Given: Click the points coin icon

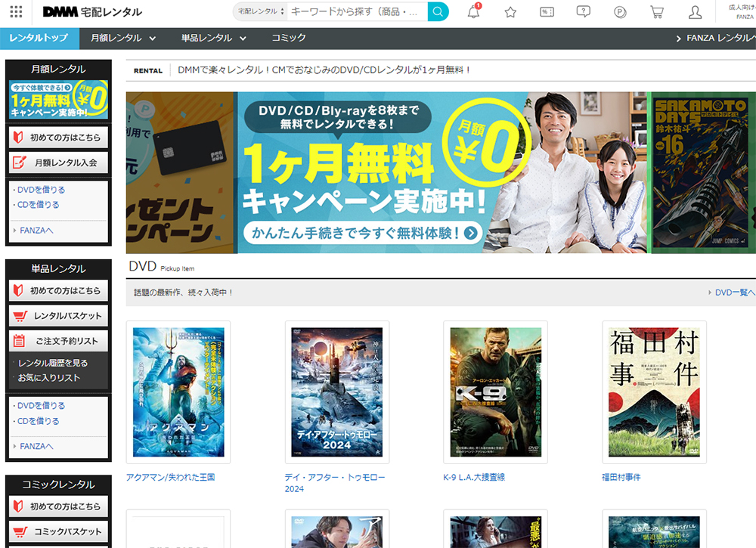Looking at the screenshot, I should (621, 12).
